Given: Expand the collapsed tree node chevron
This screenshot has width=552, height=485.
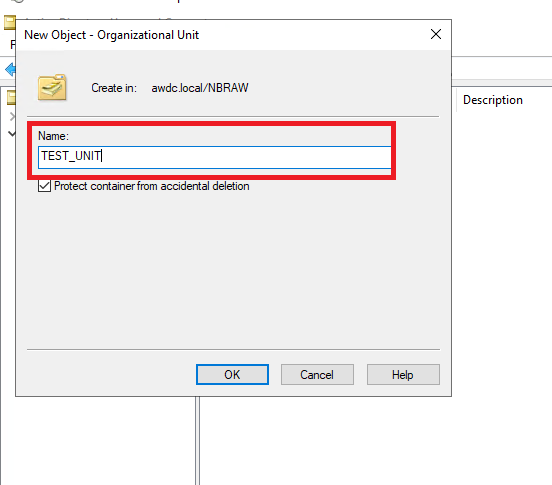Looking at the screenshot, I should point(12,116).
